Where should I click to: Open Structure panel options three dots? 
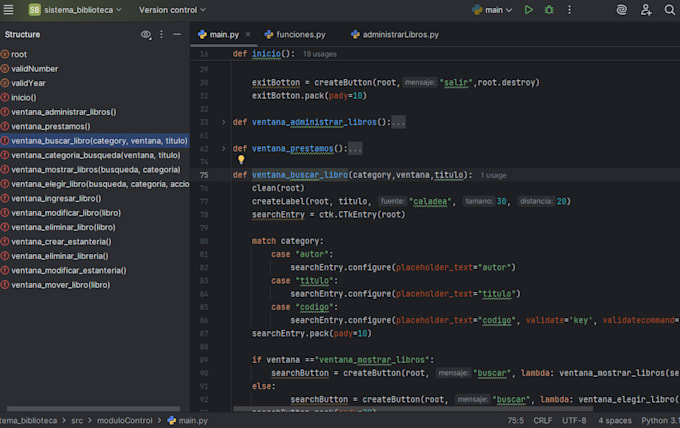pos(161,34)
